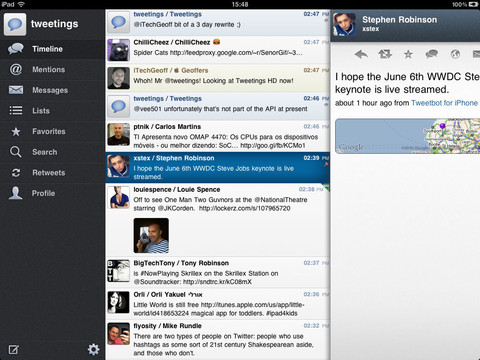Tap Orli Yakuel profile avatar
This screenshot has width=480, height=360.
point(118,302)
